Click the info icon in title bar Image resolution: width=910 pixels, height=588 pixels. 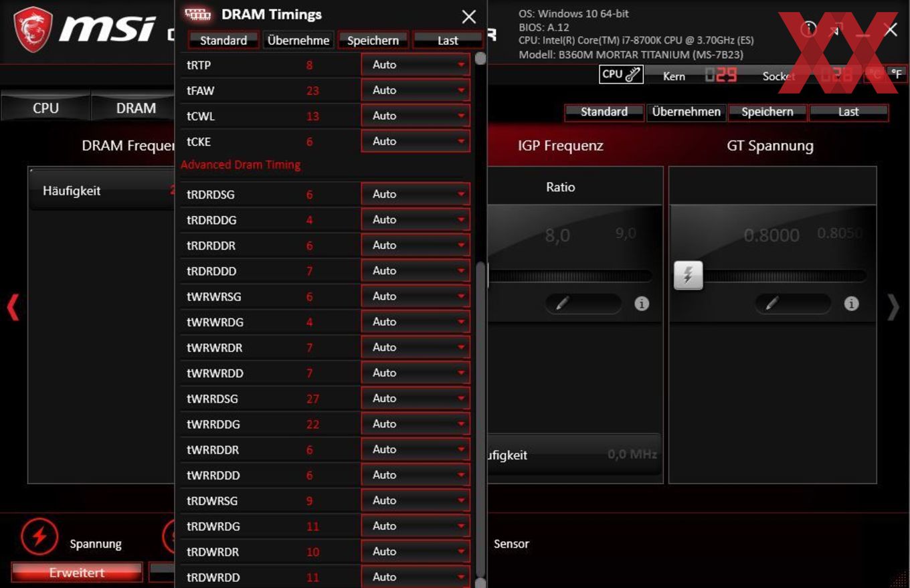(808, 29)
